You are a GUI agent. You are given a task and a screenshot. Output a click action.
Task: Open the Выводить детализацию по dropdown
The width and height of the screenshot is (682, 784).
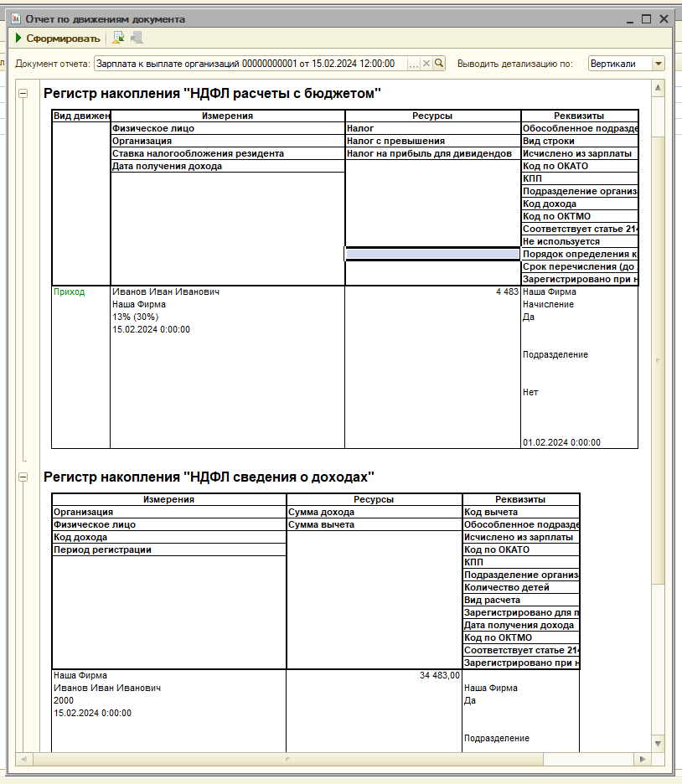coord(658,64)
